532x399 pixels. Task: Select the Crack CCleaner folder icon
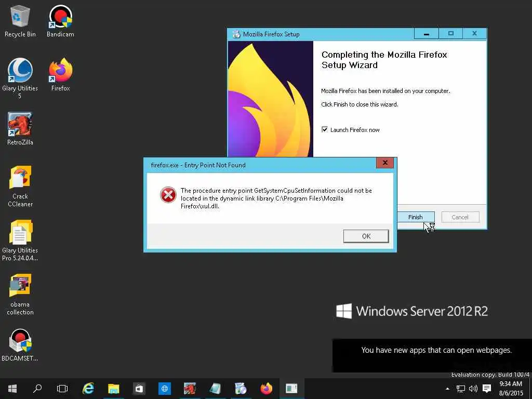20,187
